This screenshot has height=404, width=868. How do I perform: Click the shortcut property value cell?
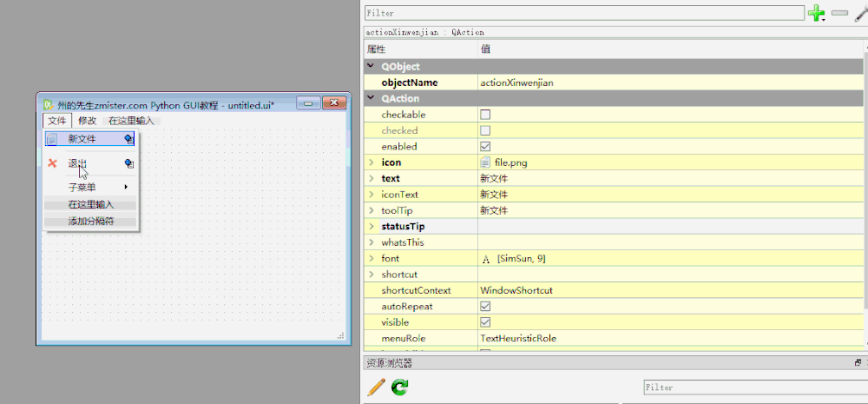pyautogui.click(x=670, y=275)
